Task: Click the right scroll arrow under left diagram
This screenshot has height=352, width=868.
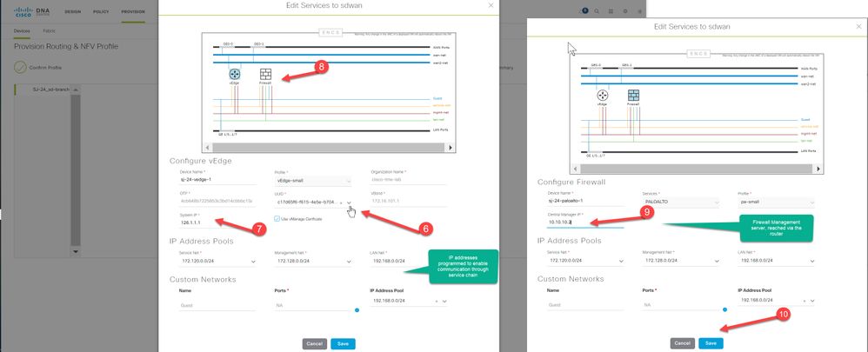Action: (x=451, y=148)
